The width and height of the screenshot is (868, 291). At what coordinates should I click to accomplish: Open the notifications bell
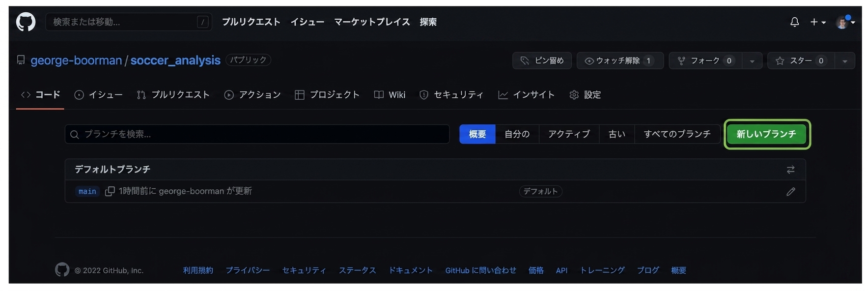[x=794, y=22]
